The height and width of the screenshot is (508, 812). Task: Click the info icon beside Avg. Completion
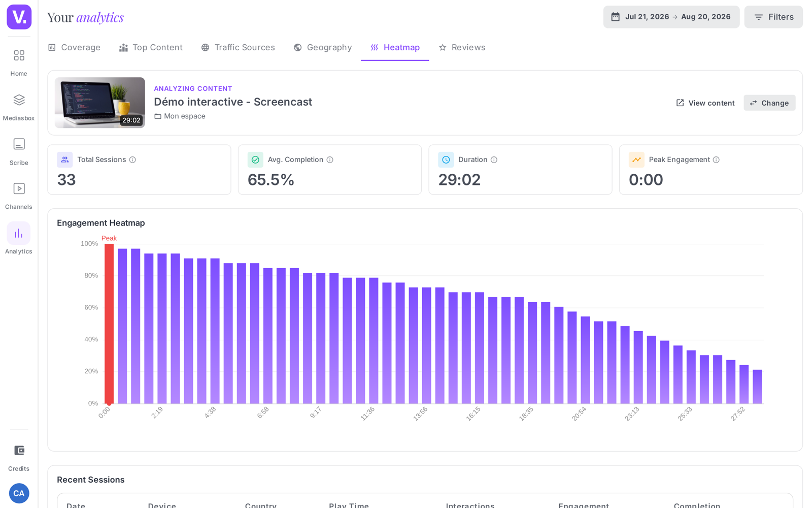point(330,160)
